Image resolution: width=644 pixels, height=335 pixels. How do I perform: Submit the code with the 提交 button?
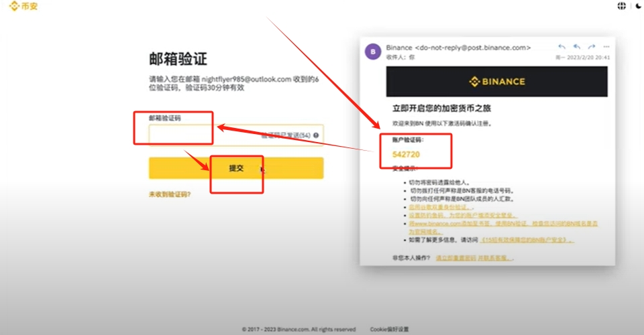[236, 168]
